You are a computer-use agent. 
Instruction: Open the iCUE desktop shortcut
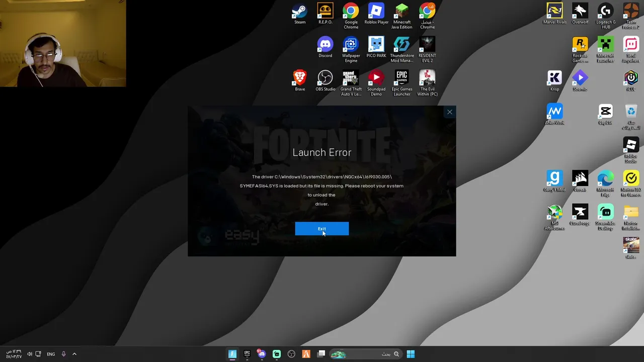pyautogui.click(x=631, y=81)
